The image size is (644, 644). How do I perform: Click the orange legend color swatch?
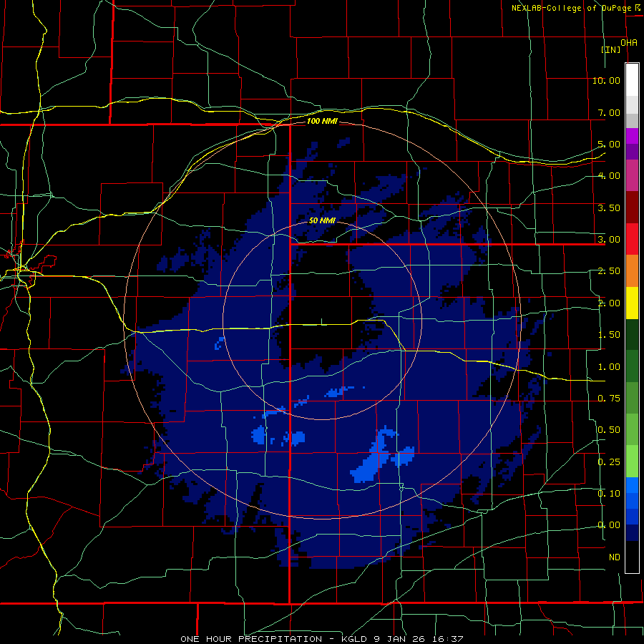point(632,271)
